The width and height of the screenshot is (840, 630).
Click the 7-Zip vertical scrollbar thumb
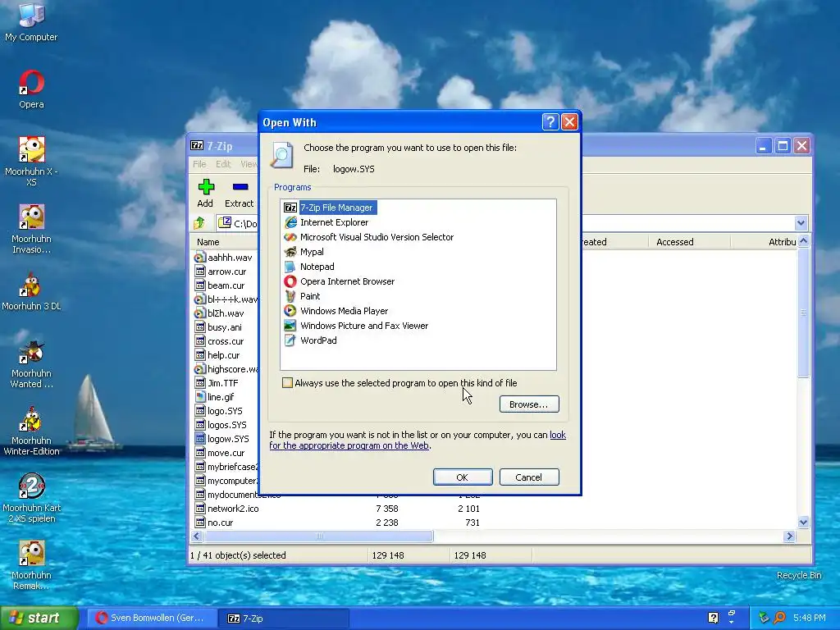coord(803,313)
